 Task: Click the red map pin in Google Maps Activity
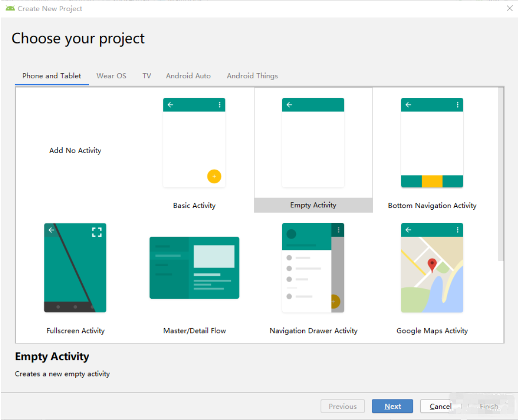coord(432,265)
